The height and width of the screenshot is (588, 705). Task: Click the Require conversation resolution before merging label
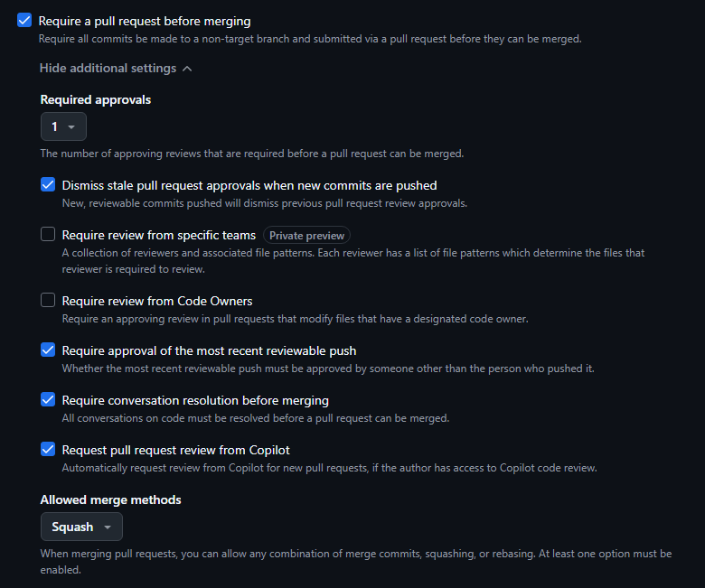tap(195, 400)
